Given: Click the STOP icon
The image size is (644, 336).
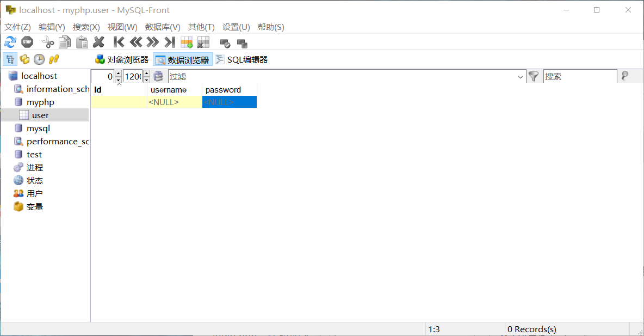Looking at the screenshot, I should (x=27, y=42).
